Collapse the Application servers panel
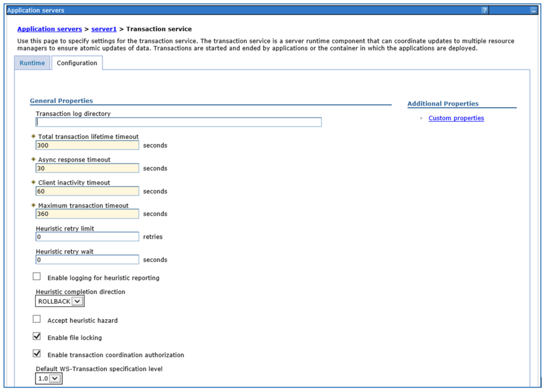Image resolution: width=545 pixels, height=392 pixels. pyautogui.click(x=533, y=10)
